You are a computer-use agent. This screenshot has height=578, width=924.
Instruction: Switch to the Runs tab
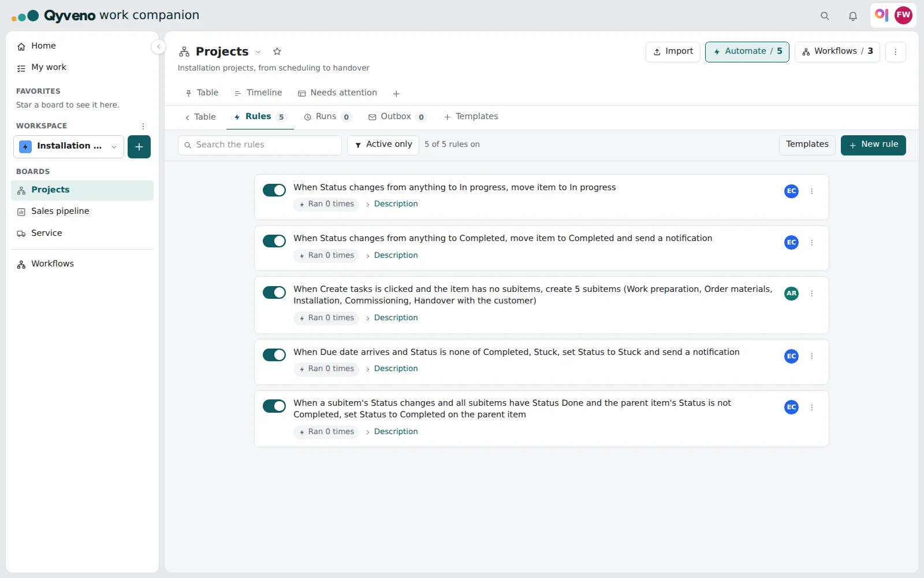[327, 117]
